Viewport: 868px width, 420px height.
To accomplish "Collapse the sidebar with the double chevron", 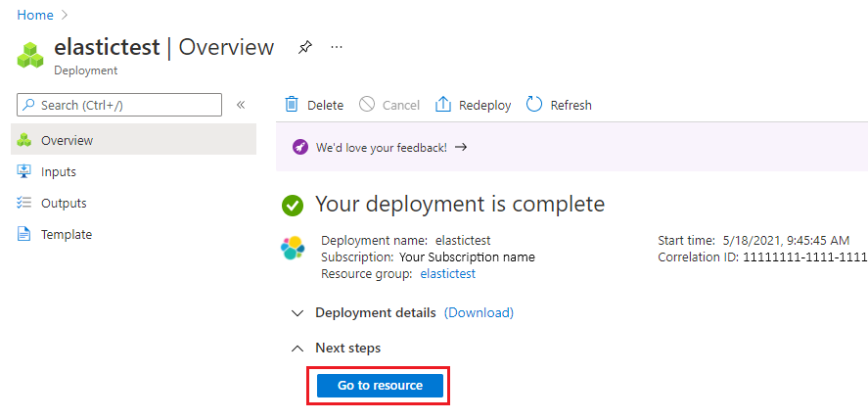I will click(x=241, y=105).
